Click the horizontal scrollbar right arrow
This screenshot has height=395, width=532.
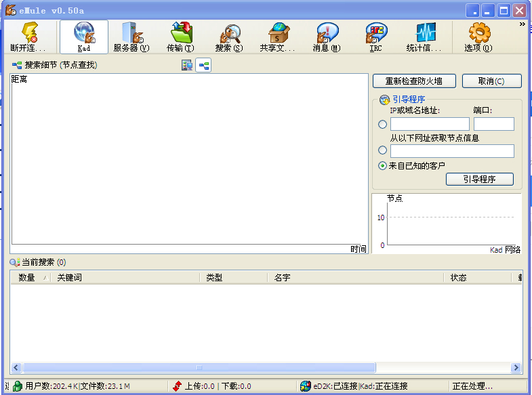pyautogui.click(x=516, y=367)
